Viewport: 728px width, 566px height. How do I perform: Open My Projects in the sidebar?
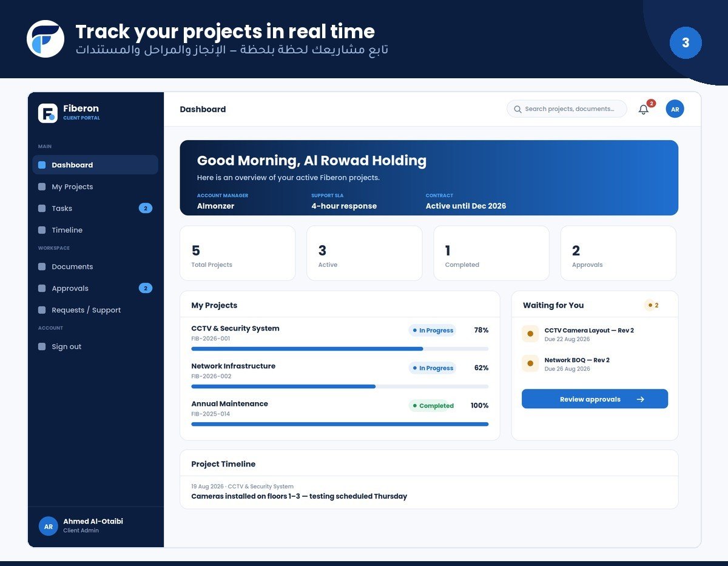pyautogui.click(x=95, y=187)
